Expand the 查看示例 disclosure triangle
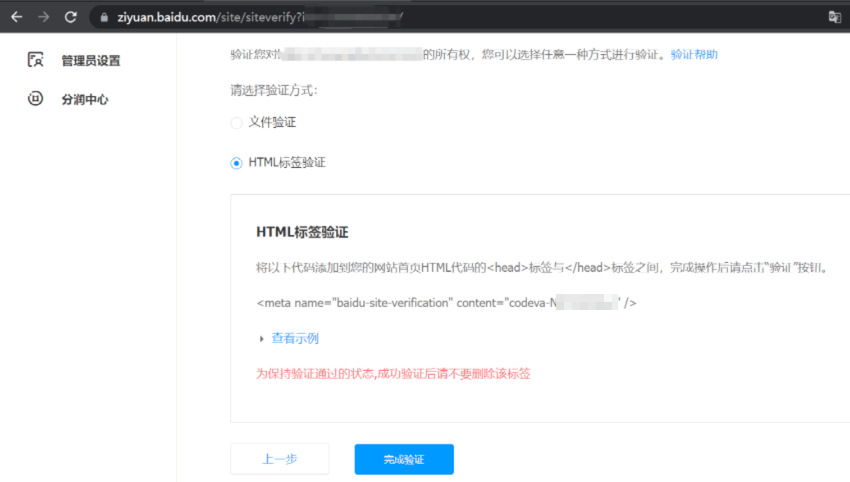The height and width of the screenshot is (482, 850). point(261,339)
